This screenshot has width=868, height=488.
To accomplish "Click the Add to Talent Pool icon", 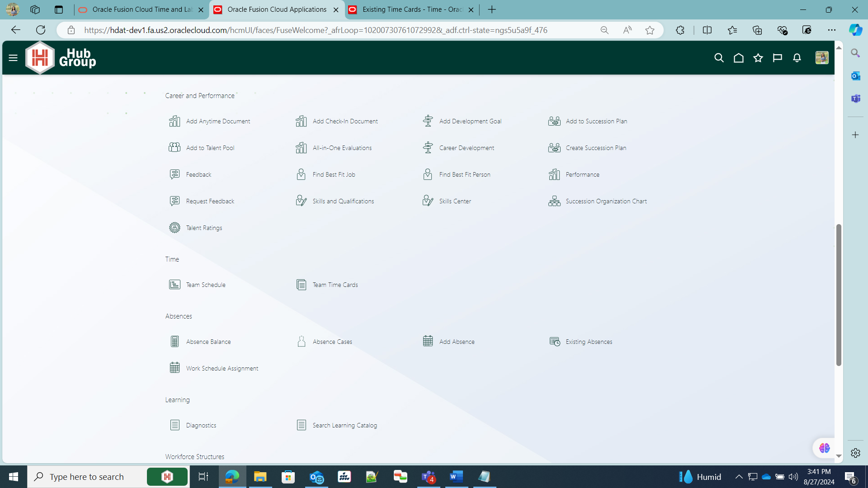I will 175,148.
